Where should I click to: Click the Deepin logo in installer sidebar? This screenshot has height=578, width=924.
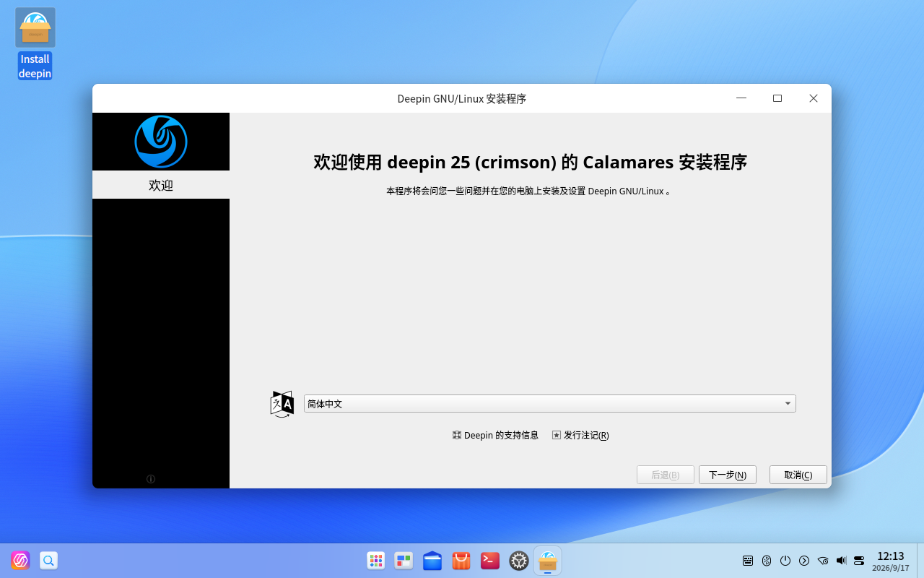click(x=161, y=142)
